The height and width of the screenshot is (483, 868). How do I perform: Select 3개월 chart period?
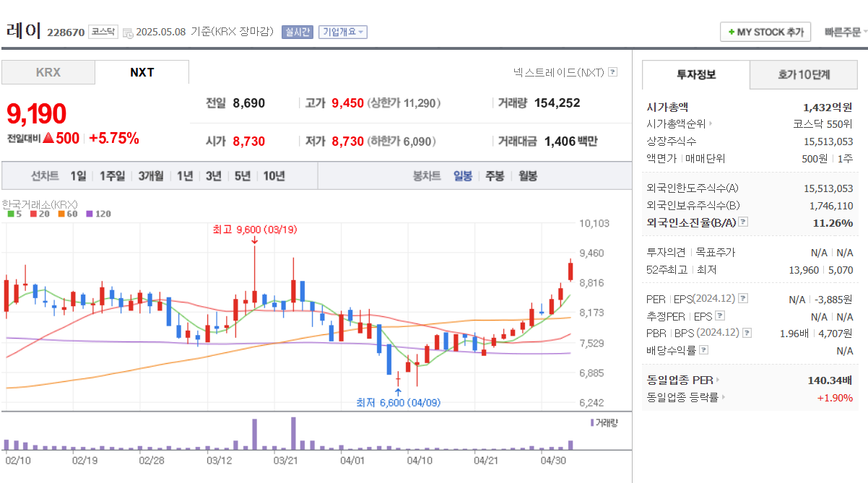pos(151,176)
